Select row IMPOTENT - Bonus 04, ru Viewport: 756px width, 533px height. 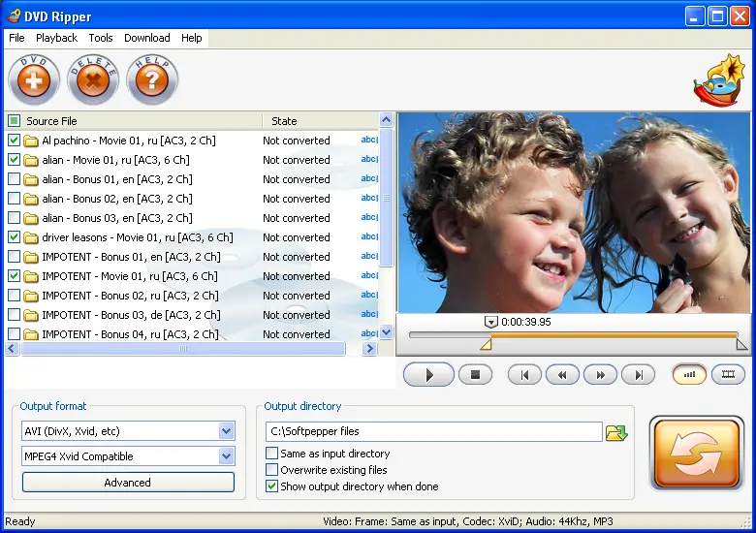click(x=192, y=334)
